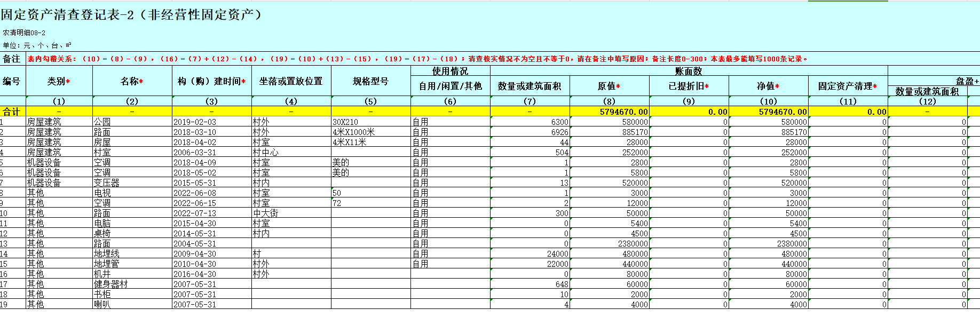The width and height of the screenshot is (980, 325).
Task: Click the 自用 cell in the 公园 row
Action: [450, 122]
